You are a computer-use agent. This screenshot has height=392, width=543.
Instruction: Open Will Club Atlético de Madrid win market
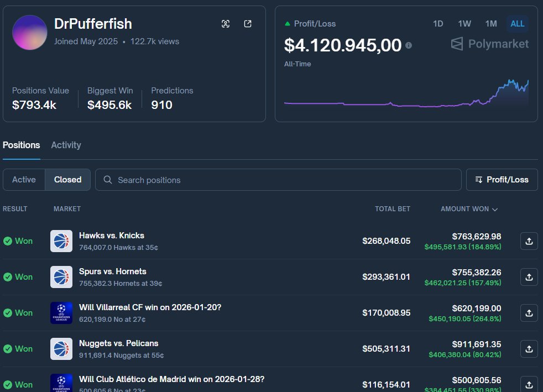tap(172, 379)
